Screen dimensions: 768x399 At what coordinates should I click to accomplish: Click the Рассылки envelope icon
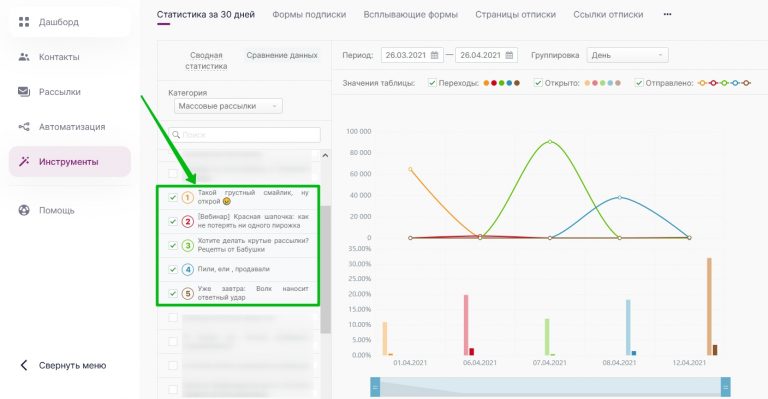(24, 92)
